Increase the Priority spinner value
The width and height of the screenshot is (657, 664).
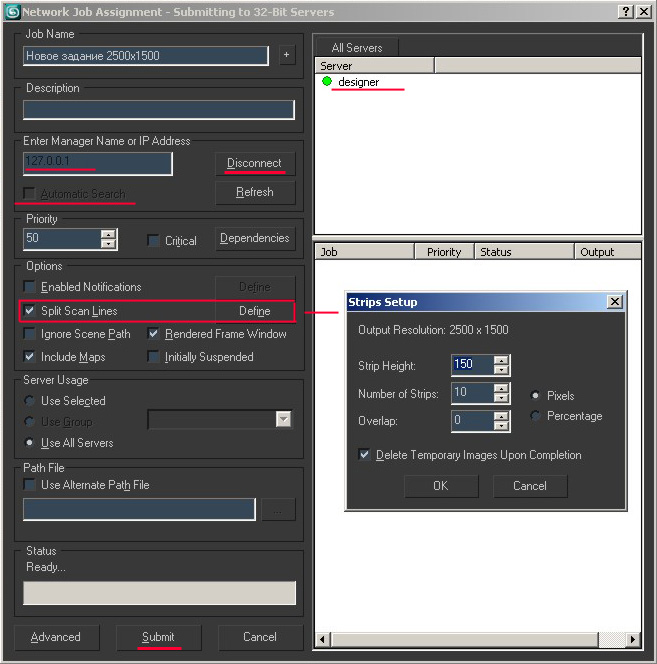(108, 235)
